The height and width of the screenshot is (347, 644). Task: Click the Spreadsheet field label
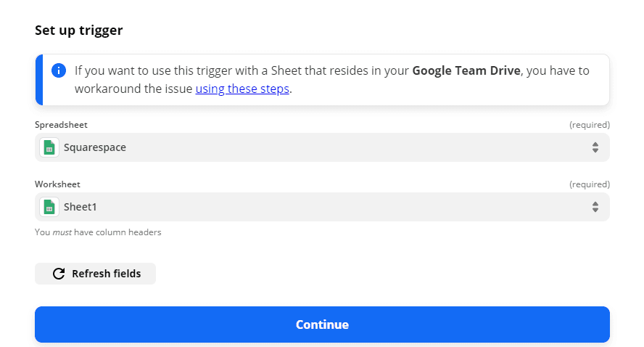[61, 125]
